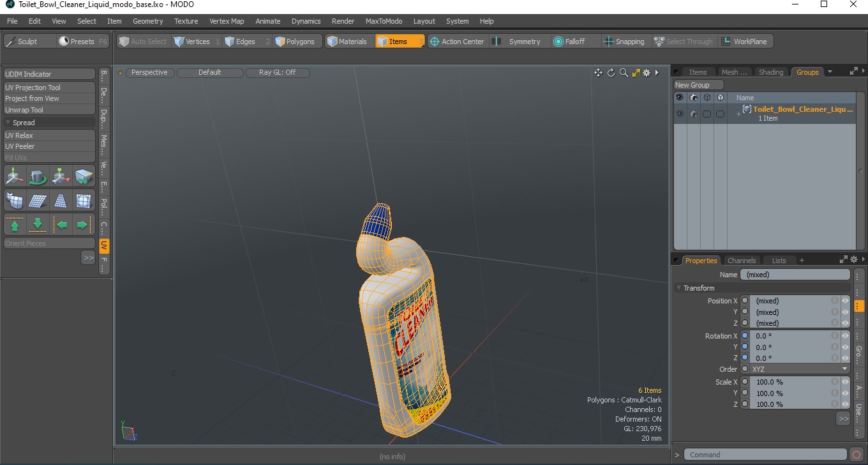Open the Falloff menu

click(574, 42)
